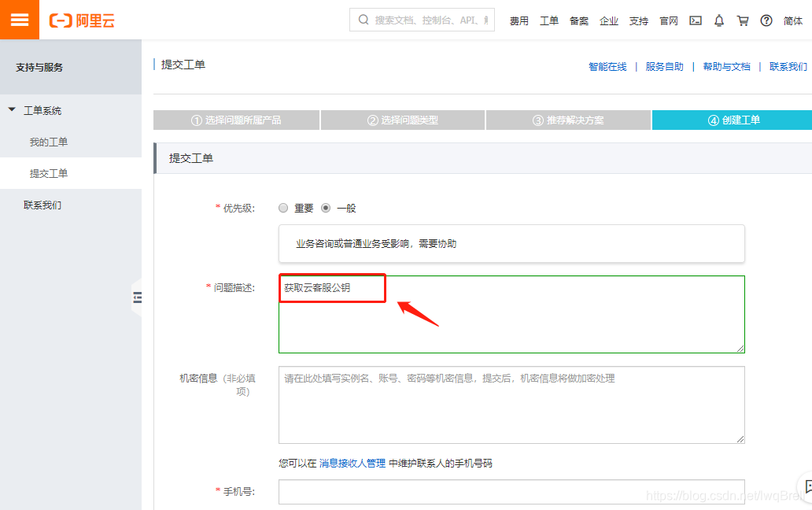812x510 pixels.
Task: Click the 阿里云 logo
Action: click(82, 20)
